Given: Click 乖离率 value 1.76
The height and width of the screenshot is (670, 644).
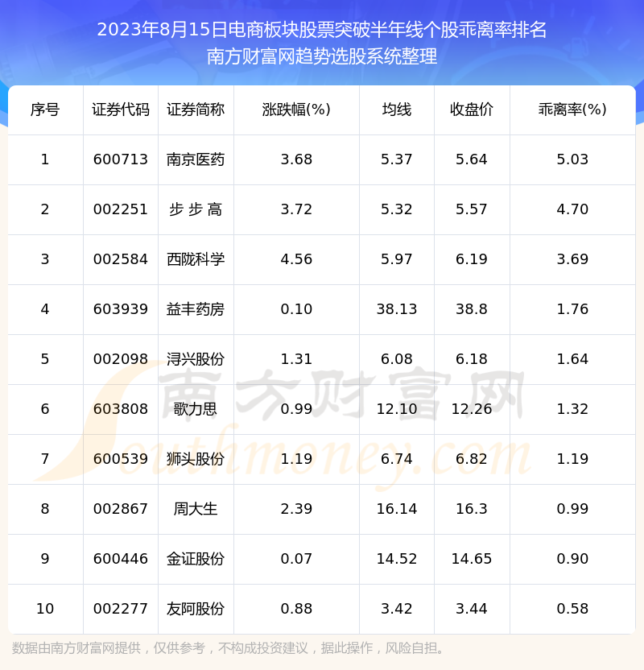Looking at the screenshot, I should tap(572, 309).
